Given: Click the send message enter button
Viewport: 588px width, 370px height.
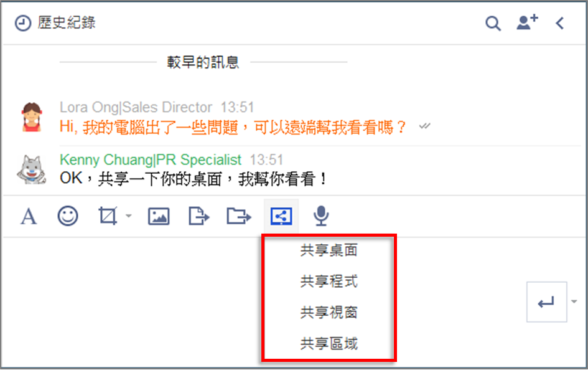Looking at the screenshot, I should pyautogui.click(x=546, y=301).
